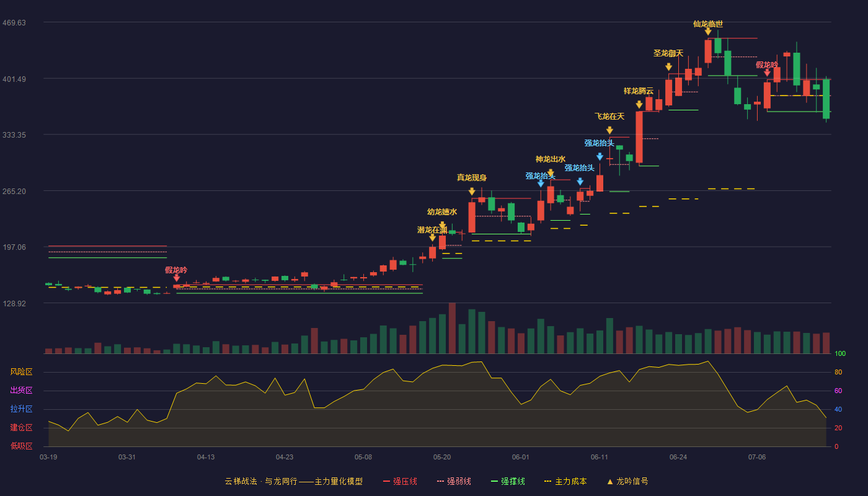The width and height of the screenshot is (868, 496).
Task: Click the arrow marker below 圣龙御天
Action: (x=668, y=67)
